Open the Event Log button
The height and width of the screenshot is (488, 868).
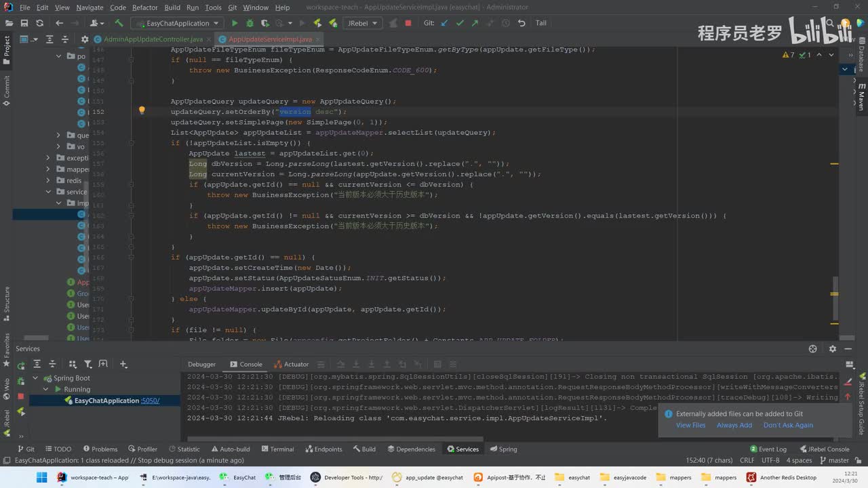click(x=768, y=449)
